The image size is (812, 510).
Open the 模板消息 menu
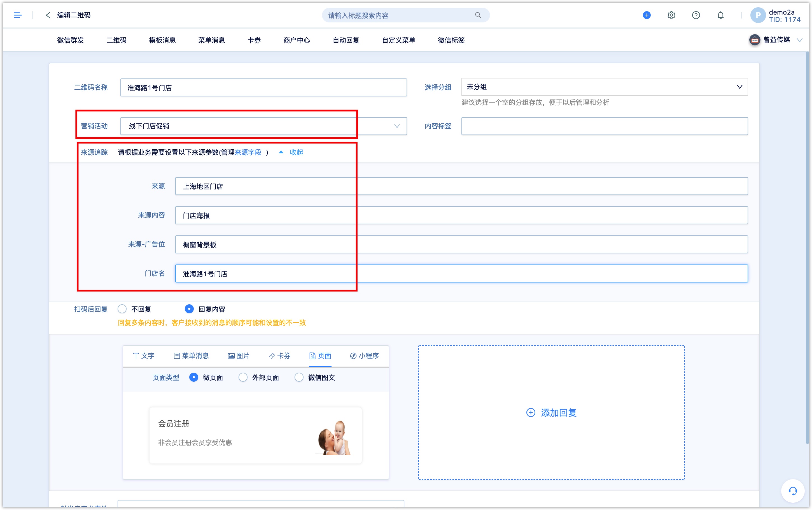[162, 40]
